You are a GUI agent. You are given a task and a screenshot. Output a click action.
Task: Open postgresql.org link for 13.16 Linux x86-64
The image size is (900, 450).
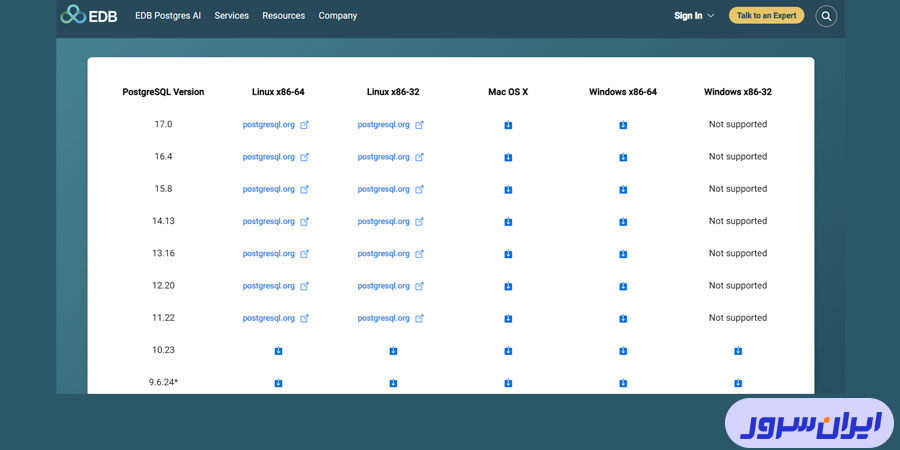[276, 253]
